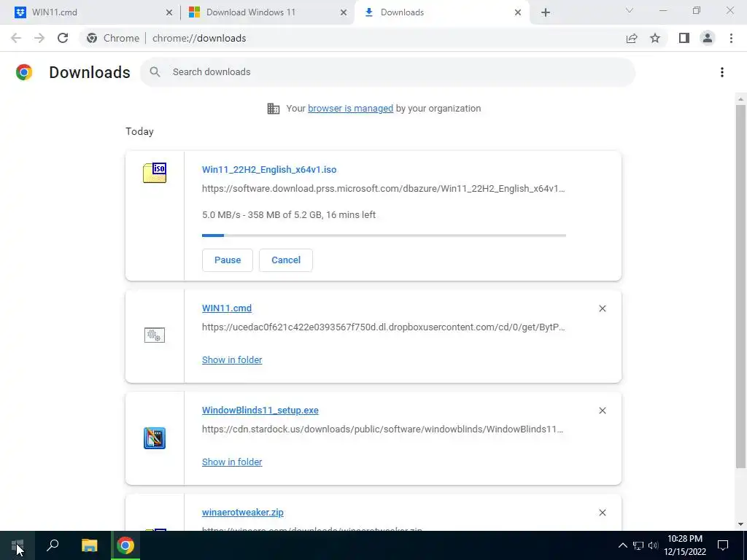The width and height of the screenshot is (747, 560).
Task: Open the taskbar clock and date
Action: pyautogui.click(x=684, y=545)
